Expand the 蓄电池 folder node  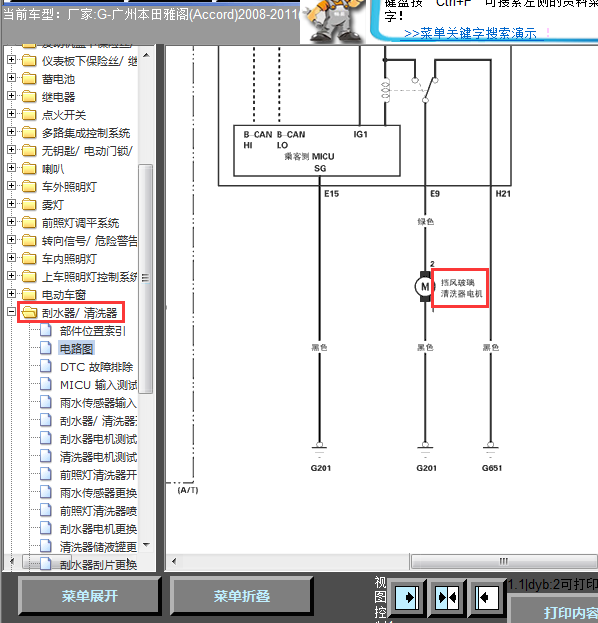[x=12, y=78]
